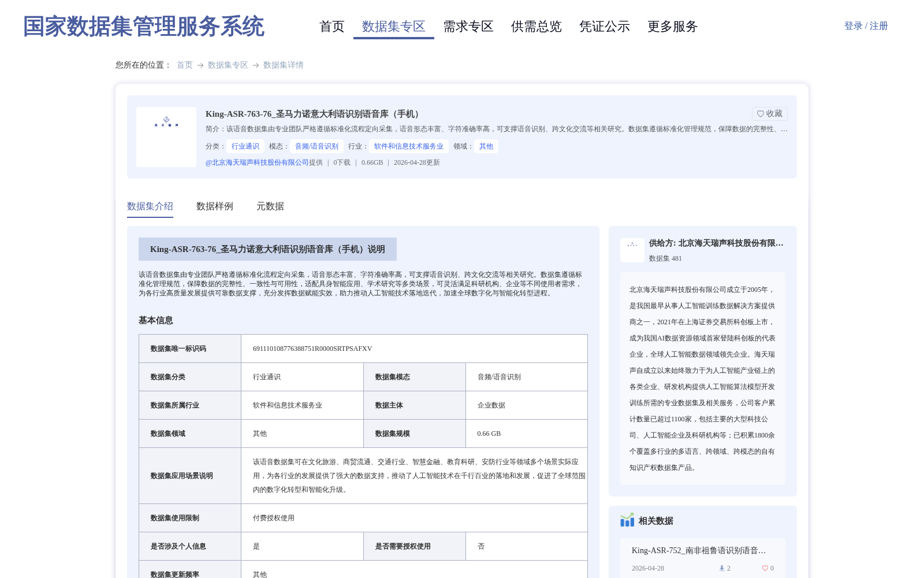Click 供给方: 北京海天瑞声科技股份有限 heading
The height and width of the screenshot is (578, 924).
pyautogui.click(x=716, y=243)
